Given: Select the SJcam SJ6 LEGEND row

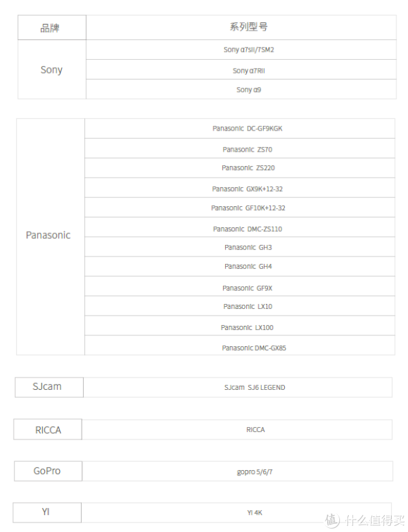Looking at the screenshot, I should click(x=238, y=387).
